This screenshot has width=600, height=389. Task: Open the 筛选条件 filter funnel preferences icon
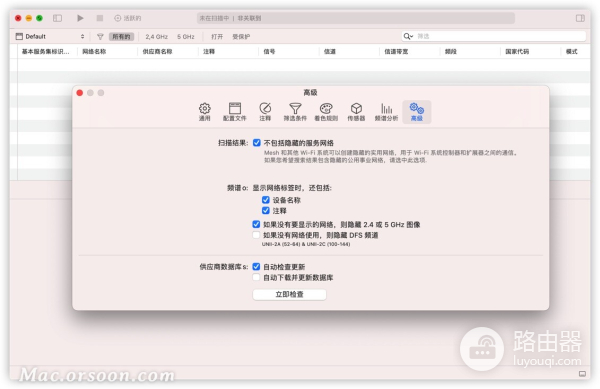click(295, 112)
